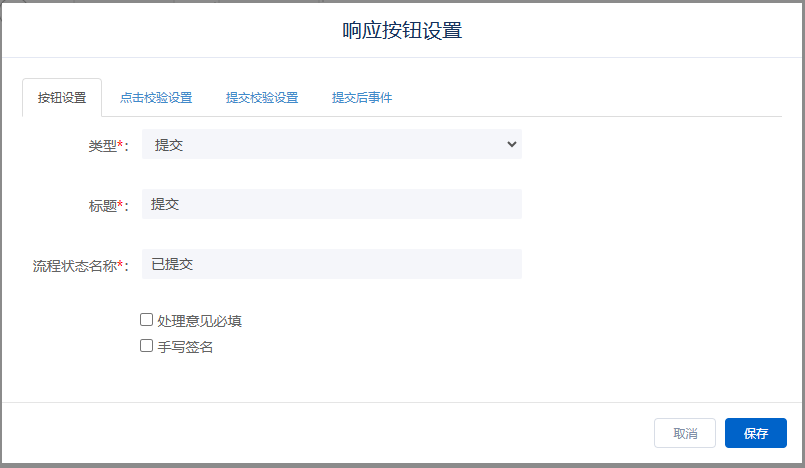Open the 点击校验设置 tab
The width and height of the screenshot is (805, 468).
[156, 98]
